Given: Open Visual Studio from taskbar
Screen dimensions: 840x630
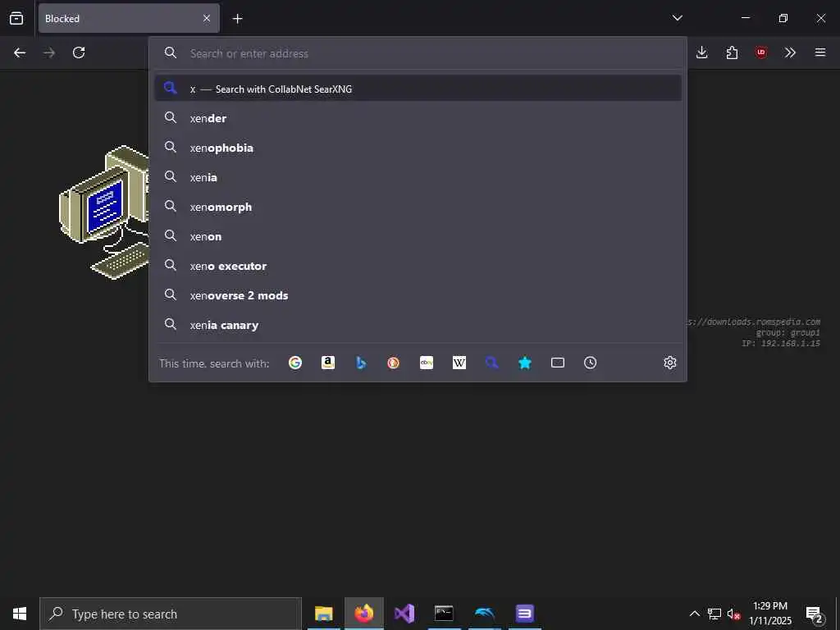Looking at the screenshot, I should point(404,614).
